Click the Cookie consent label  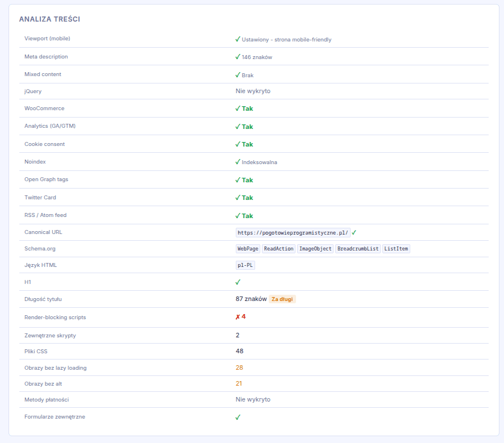(x=44, y=144)
